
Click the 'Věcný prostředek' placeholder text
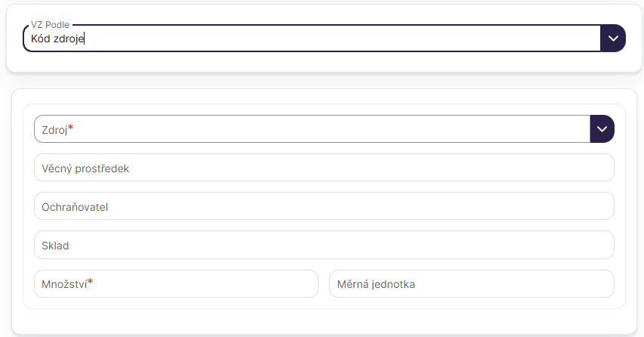pos(85,168)
